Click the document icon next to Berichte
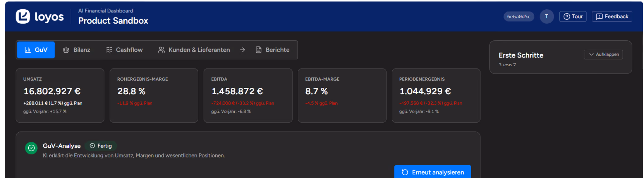This screenshot has height=178, width=644. point(259,50)
